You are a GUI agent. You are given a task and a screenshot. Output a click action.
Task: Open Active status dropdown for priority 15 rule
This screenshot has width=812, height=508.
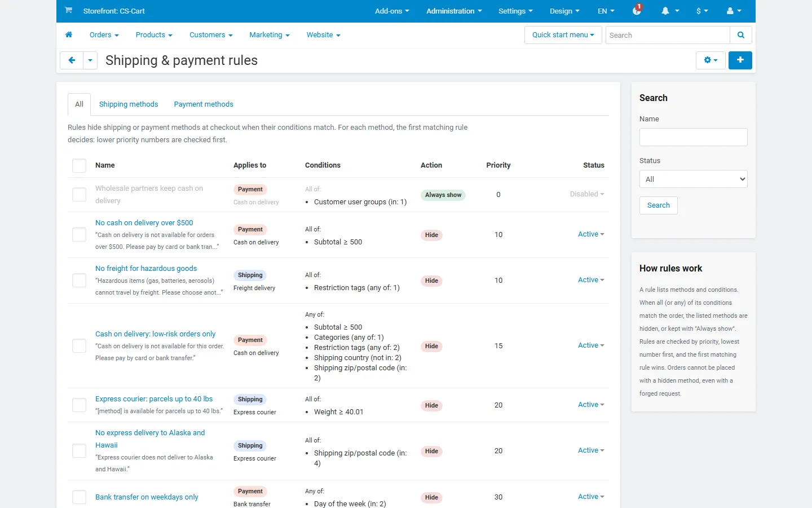pos(591,345)
